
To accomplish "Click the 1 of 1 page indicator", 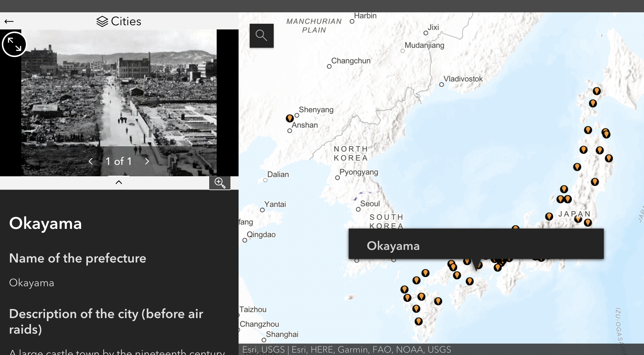I will tap(119, 161).
